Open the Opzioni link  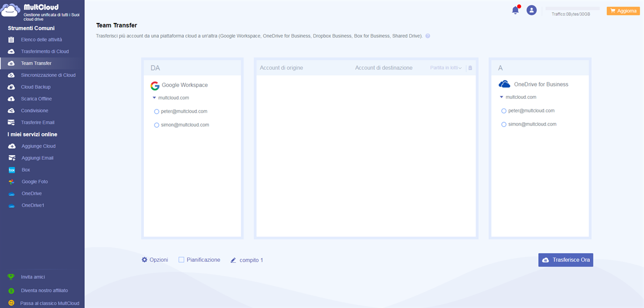pyautogui.click(x=159, y=260)
